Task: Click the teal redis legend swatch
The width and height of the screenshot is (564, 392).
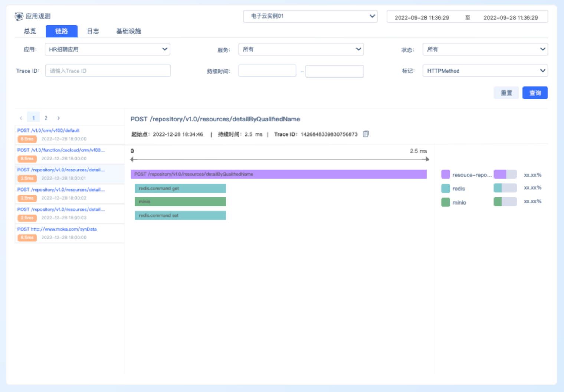Action: (446, 189)
